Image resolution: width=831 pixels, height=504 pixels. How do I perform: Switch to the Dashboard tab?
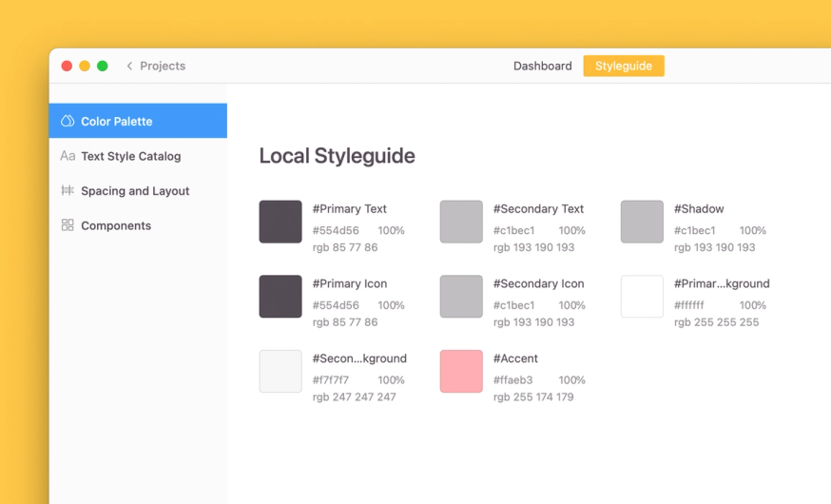[x=542, y=66]
